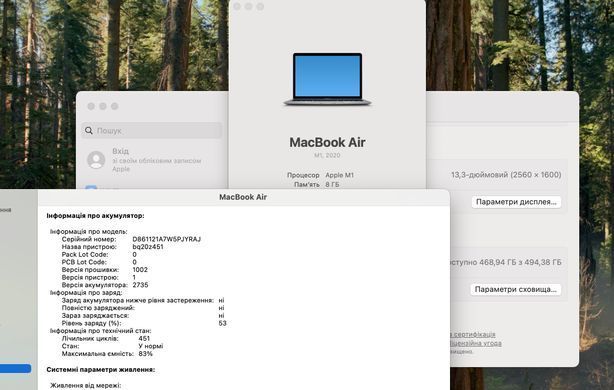Click the MacBook Air laptop image
Screen dimensions: 614x390
coord(327,79)
